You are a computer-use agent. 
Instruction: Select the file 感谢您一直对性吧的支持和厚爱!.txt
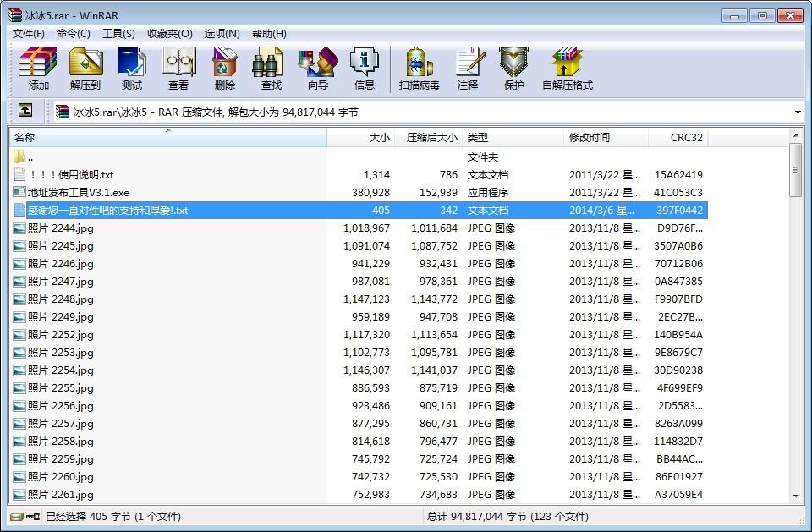[359, 211]
